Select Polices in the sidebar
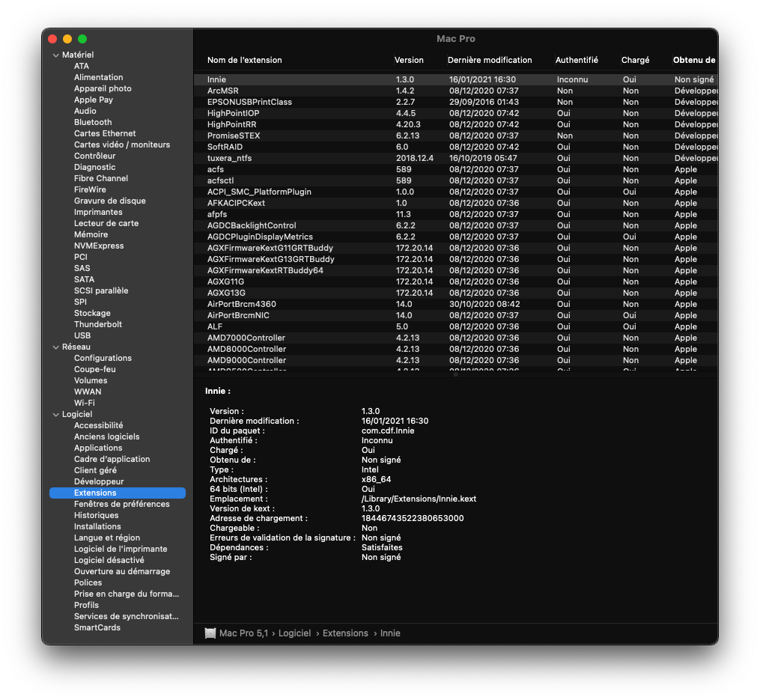Image resolution: width=760 pixels, height=700 pixels. coord(88,582)
